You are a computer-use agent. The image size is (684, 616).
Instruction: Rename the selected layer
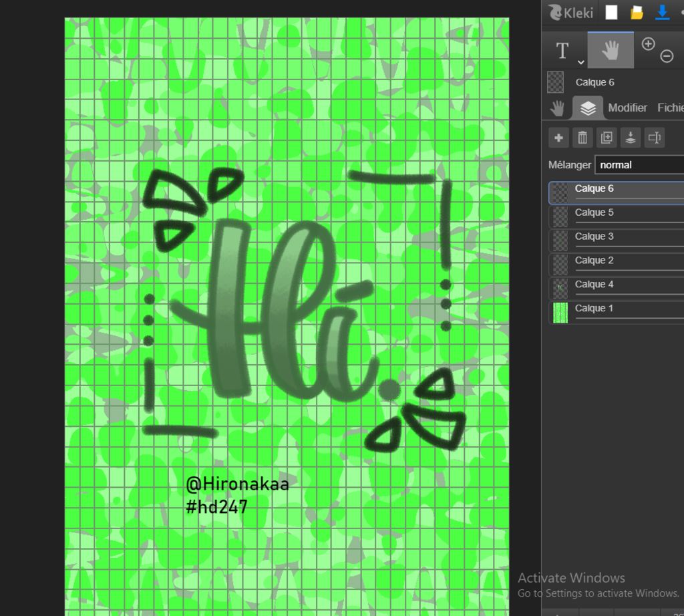tap(655, 138)
